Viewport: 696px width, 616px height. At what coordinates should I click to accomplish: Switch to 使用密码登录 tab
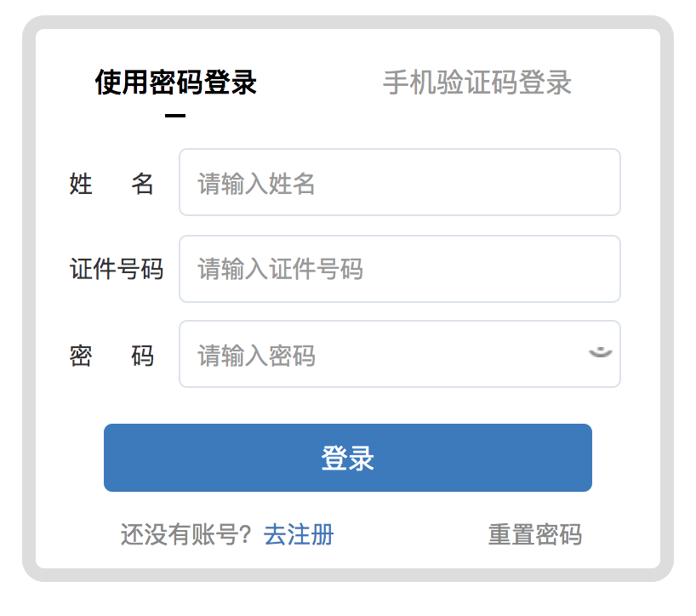coord(175,83)
